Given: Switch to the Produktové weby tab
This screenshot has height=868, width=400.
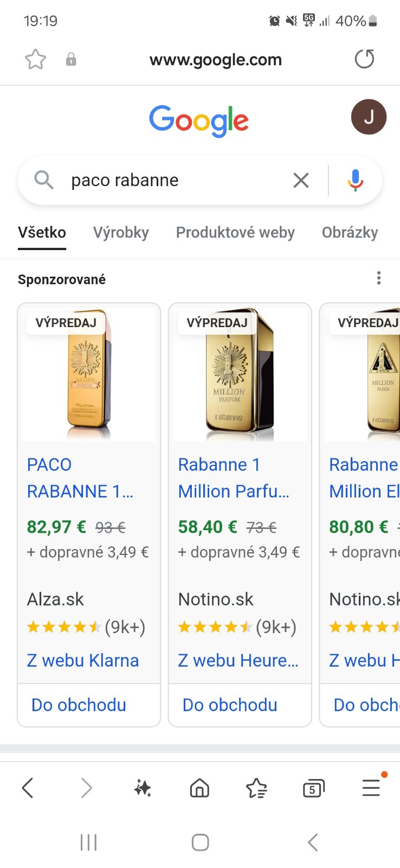Looking at the screenshot, I should [235, 233].
